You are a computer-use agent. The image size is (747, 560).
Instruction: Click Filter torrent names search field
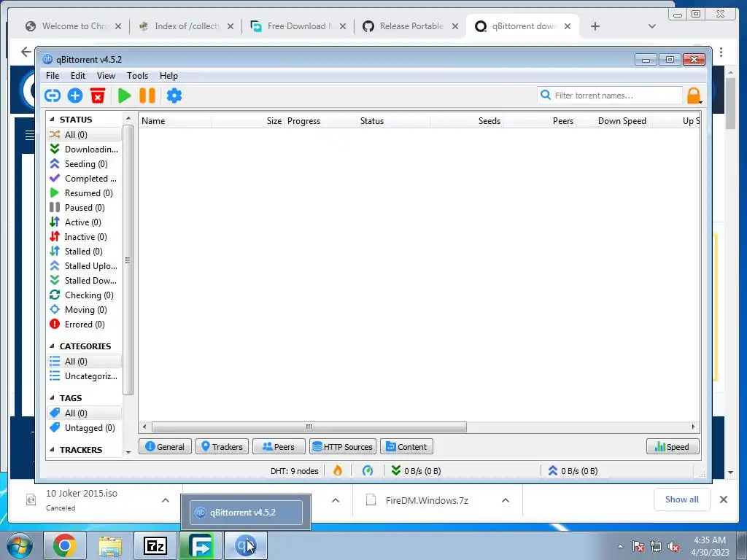610,96
